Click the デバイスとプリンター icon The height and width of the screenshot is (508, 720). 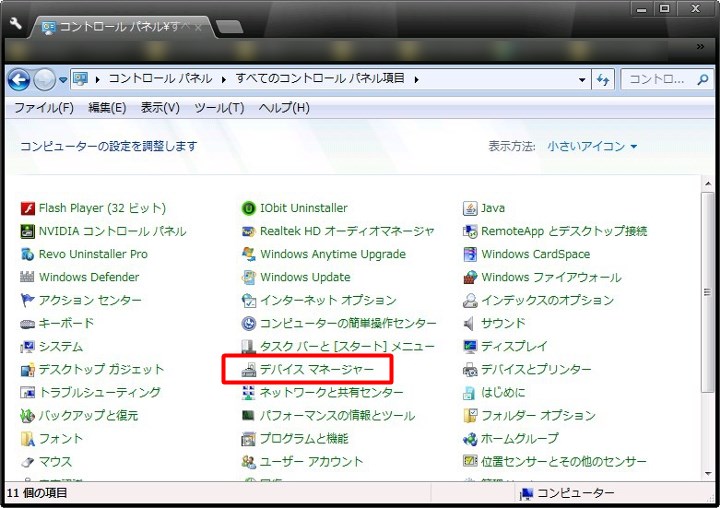[x=470, y=370]
